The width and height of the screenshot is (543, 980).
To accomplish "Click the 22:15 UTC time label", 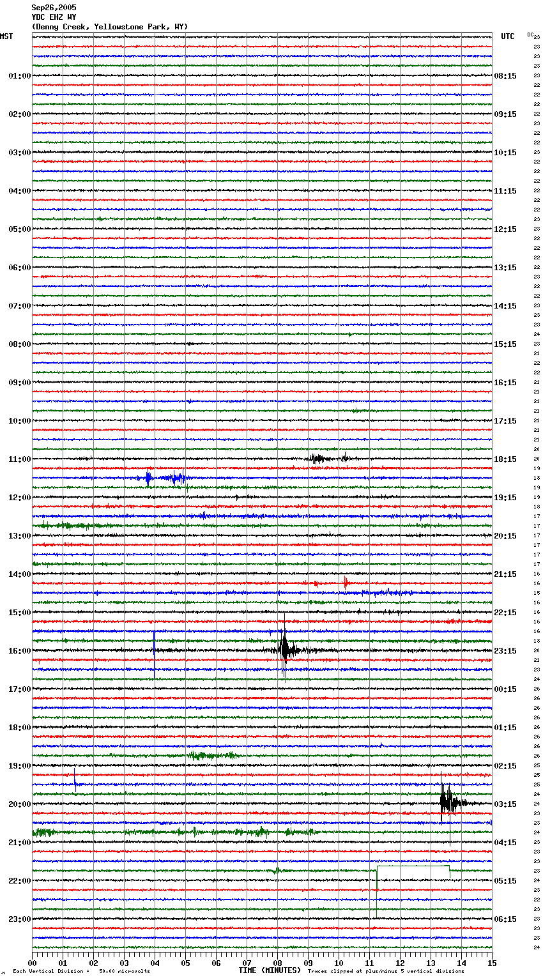I will [505, 613].
